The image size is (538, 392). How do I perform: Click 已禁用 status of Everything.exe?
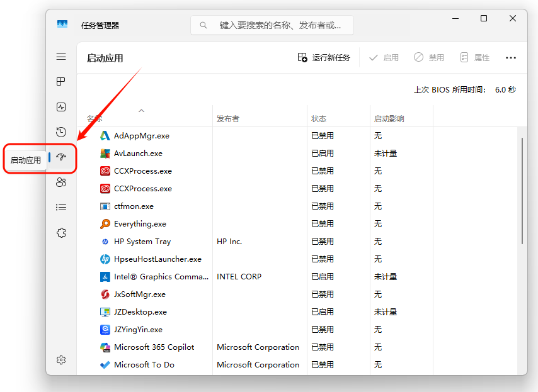(x=322, y=224)
